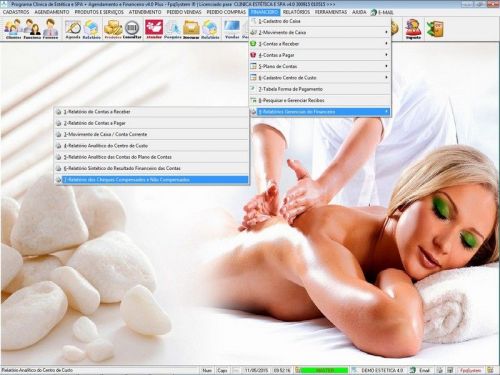Open the Produtos toolbar icon
The width and height of the screenshot is (500, 375).
coord(113,29)
